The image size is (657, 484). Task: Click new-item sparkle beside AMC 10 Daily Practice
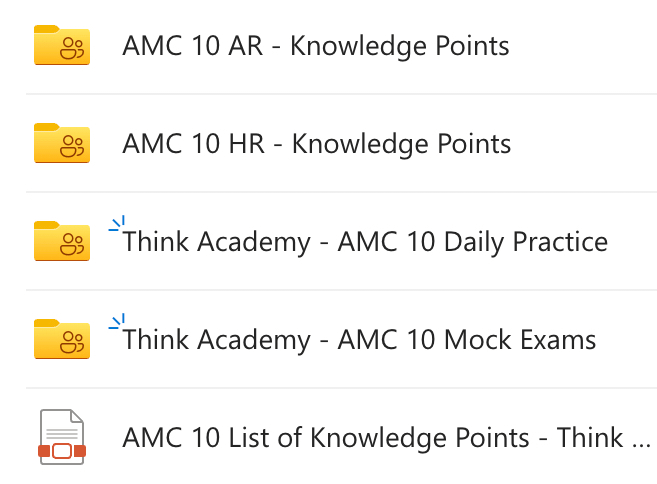(117, 224)
